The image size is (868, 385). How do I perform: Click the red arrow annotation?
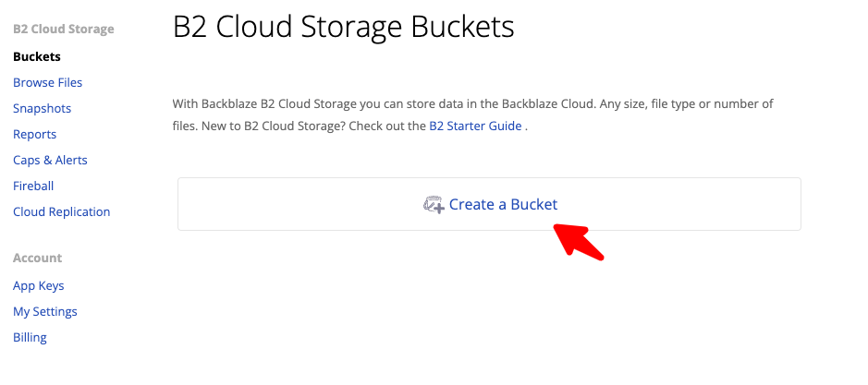[580, 241]
